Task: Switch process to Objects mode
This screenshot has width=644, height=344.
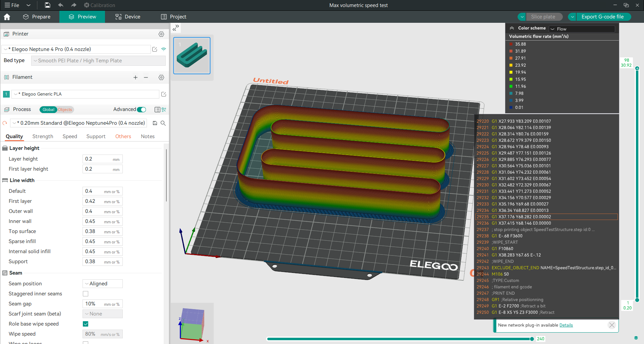Action: (65, 110)
